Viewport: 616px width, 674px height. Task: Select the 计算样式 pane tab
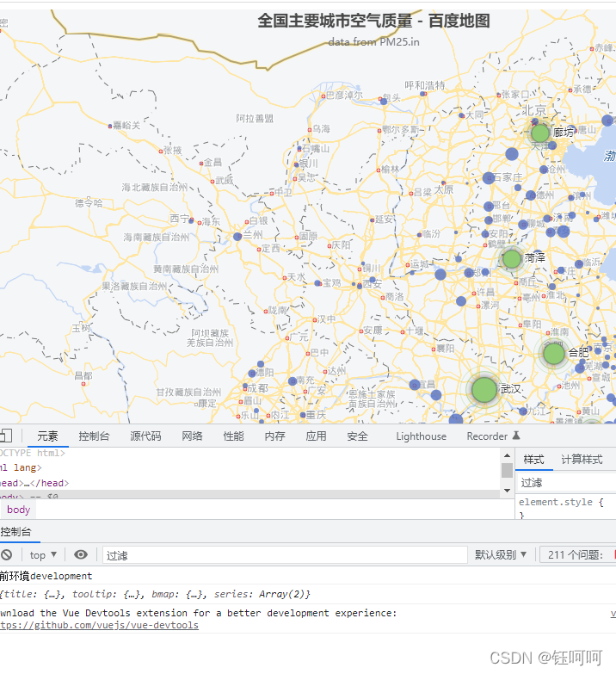point(582,459)
